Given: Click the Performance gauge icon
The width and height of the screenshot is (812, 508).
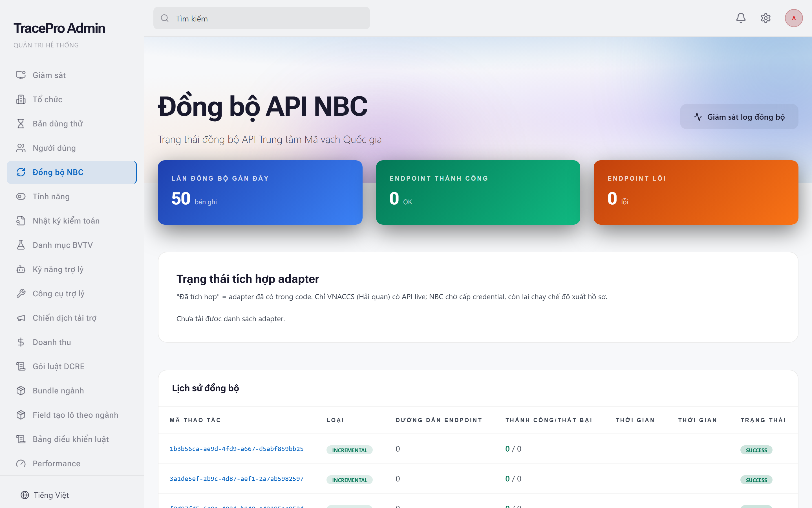Looking at the screenshot, I should point(21,463).
